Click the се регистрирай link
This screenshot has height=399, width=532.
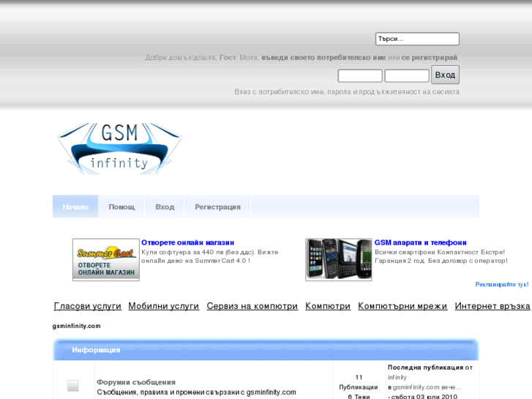pyautogui.click(x=430, y=57)
